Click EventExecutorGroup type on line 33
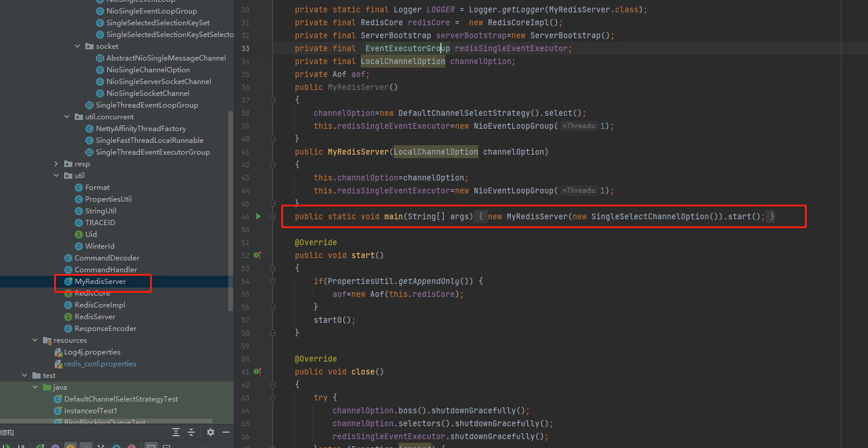The width and height of the screenshot is (868, 448). (x=408, y=48)
